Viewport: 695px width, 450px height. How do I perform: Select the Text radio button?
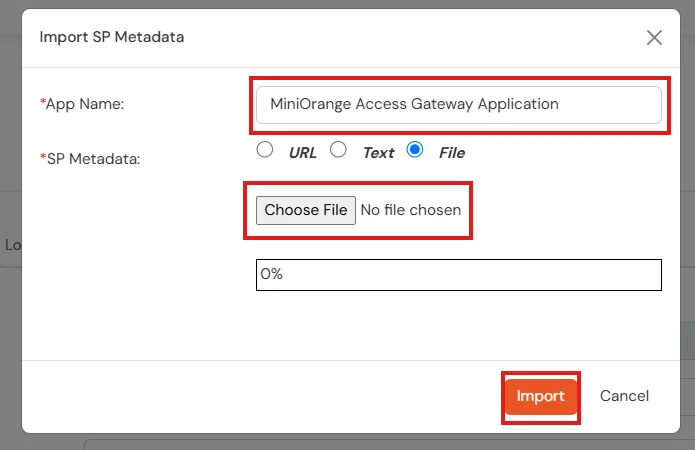[339, 150]
